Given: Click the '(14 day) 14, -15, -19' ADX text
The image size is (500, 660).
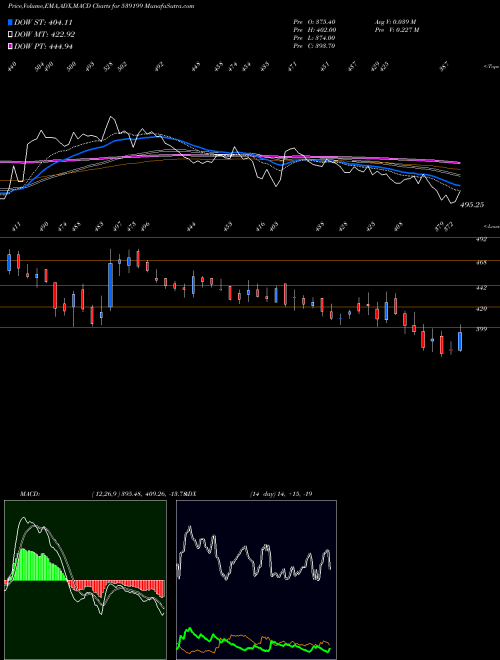Looking at the screenshot, I should (281, 494).
